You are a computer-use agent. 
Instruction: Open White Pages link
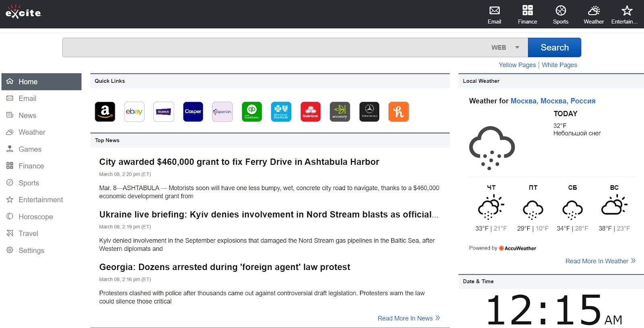pyautogui.click(x=559, y=65)
